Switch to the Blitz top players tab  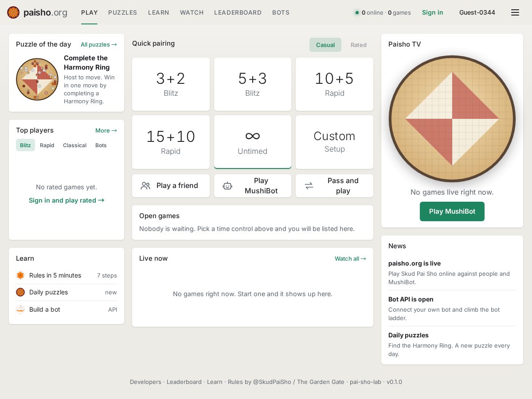tap(25, 145)
